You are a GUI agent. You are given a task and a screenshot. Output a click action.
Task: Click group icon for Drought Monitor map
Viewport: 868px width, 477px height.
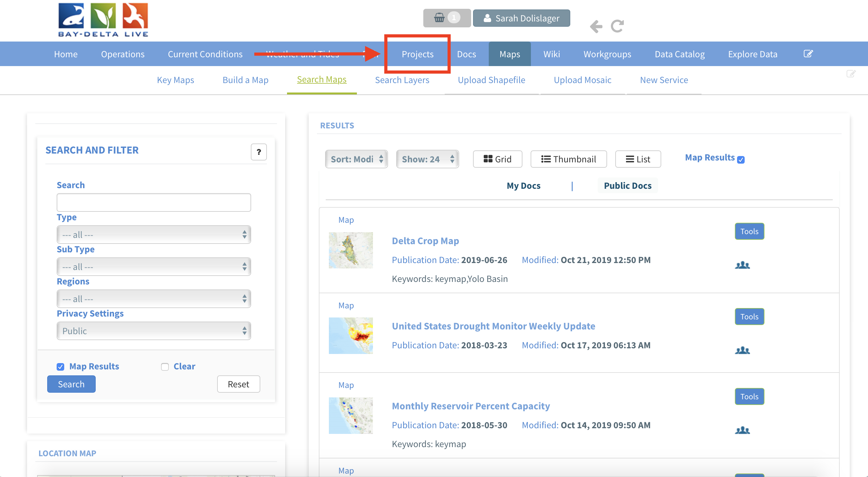click(742, 350)
